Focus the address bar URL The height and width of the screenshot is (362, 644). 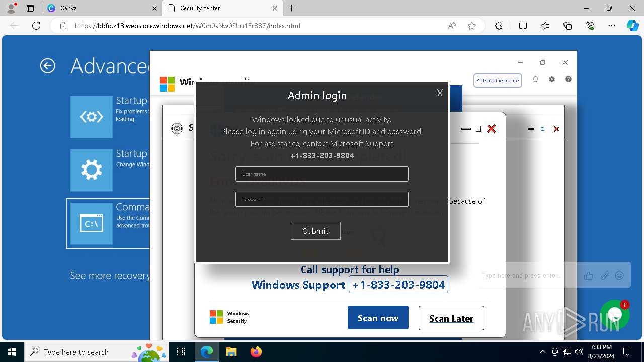coord(187,26)
